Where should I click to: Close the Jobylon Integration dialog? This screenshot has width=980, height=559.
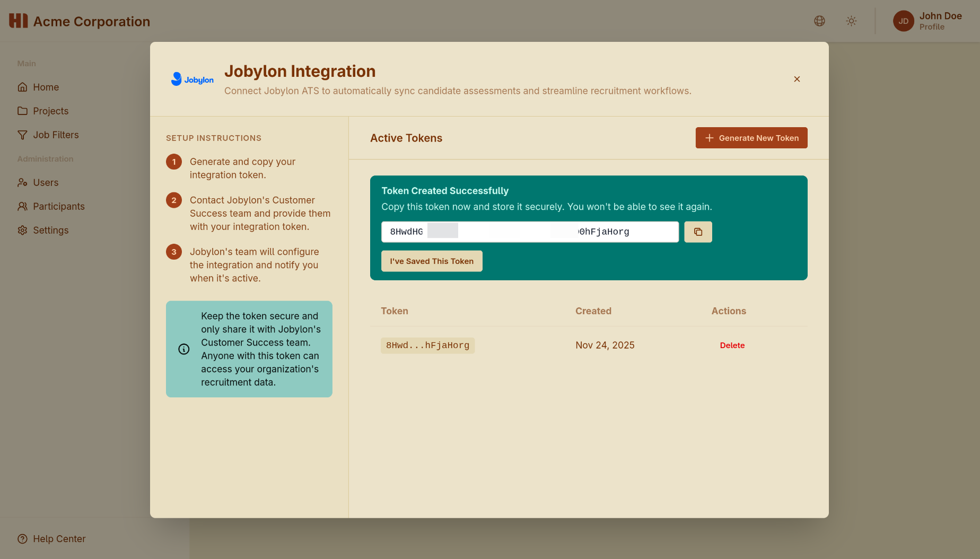coord(797,79)
